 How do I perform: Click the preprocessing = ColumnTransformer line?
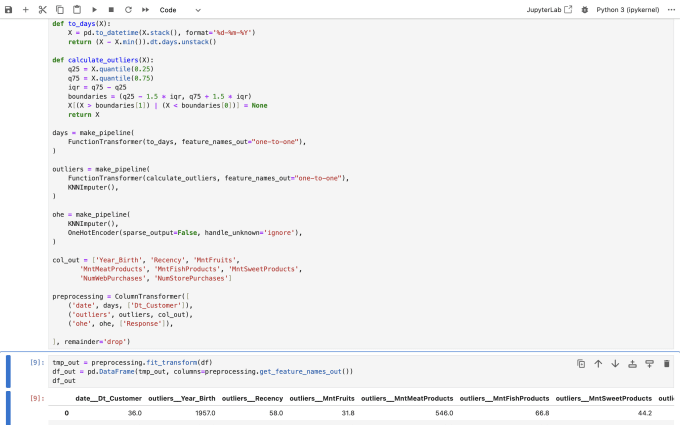[121, 297]
